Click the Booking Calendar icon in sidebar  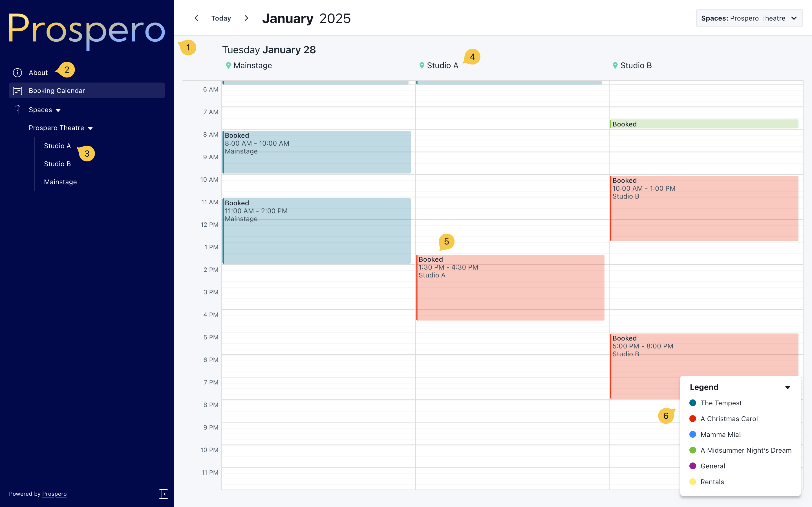coord(17,90)
